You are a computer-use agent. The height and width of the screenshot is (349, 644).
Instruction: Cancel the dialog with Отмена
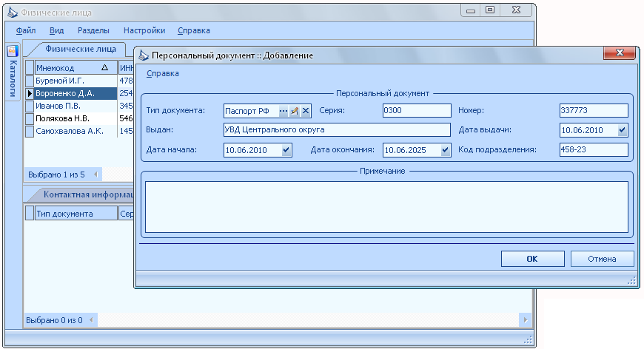point(602,259)
